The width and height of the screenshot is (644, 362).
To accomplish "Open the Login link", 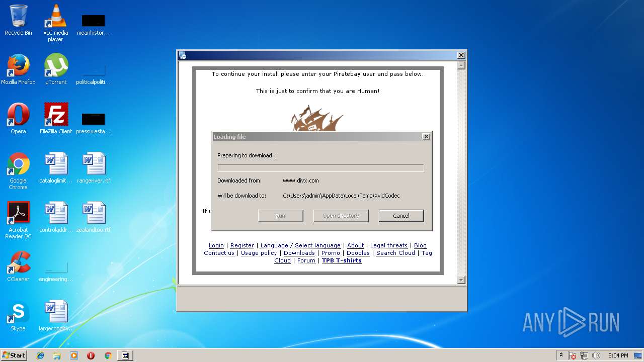I will [216, 246].
